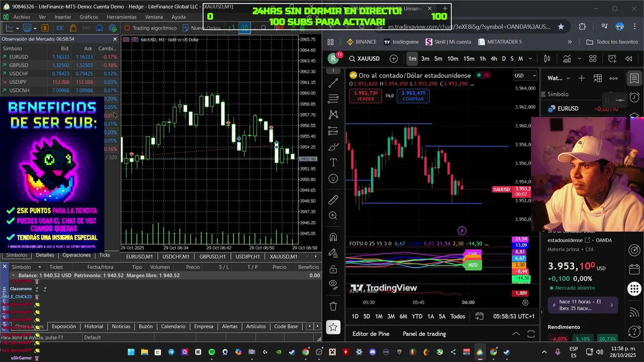Expand the Watchlist name dropdown
The height and width of the screenshot is (362, 644).
point(568,78)
